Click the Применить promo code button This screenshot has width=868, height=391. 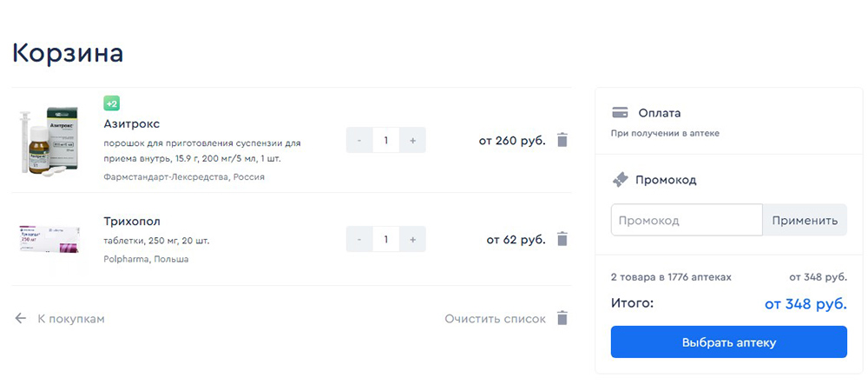(805, 220)
